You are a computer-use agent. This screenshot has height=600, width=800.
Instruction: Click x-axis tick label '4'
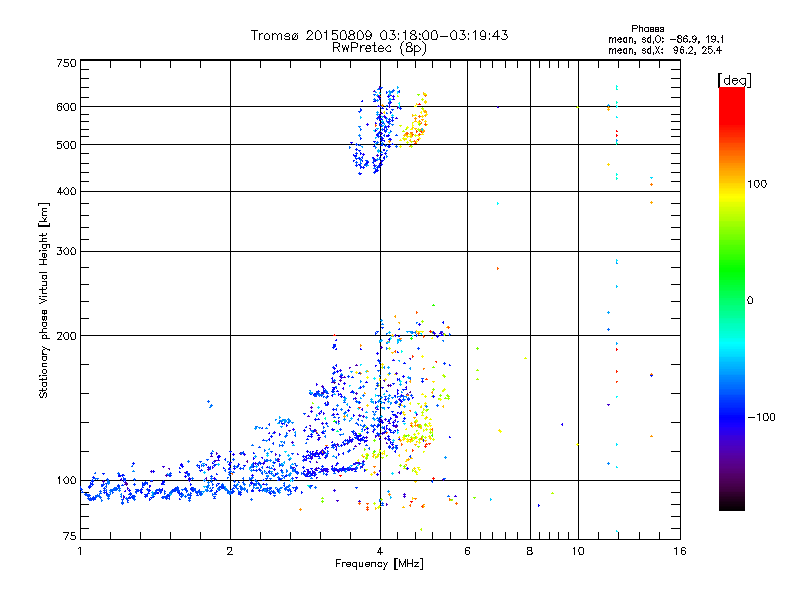pos(380,551)
